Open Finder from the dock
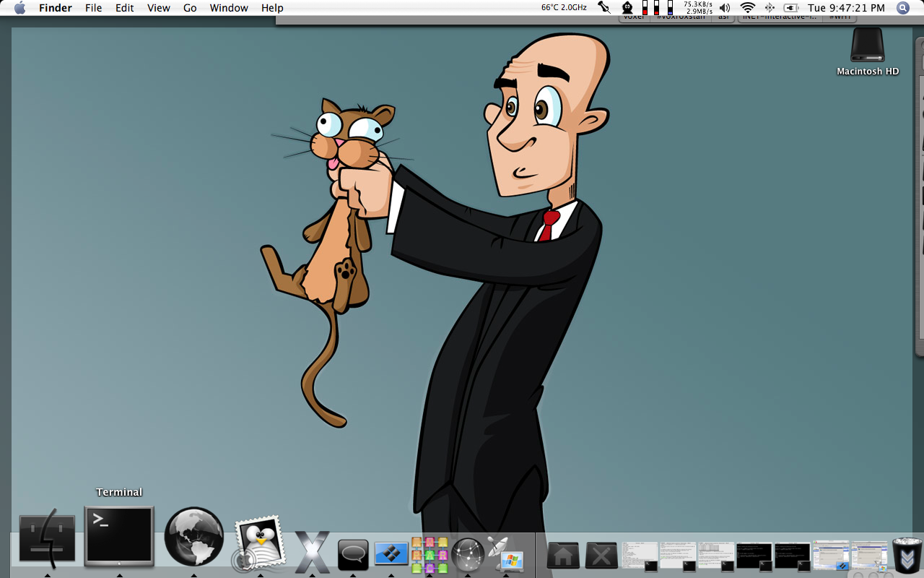The width and height of the screenshot is (924, 578). coord(47,539)
